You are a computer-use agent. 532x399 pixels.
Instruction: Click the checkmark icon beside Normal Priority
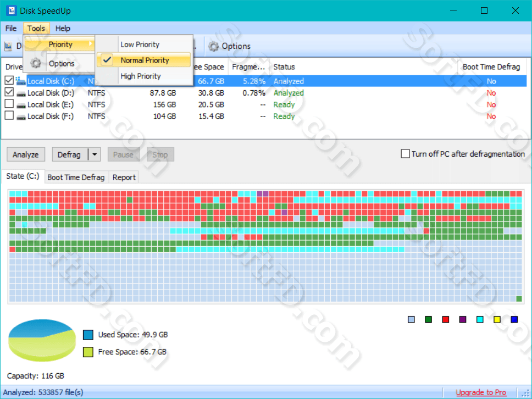coord(107,60)
